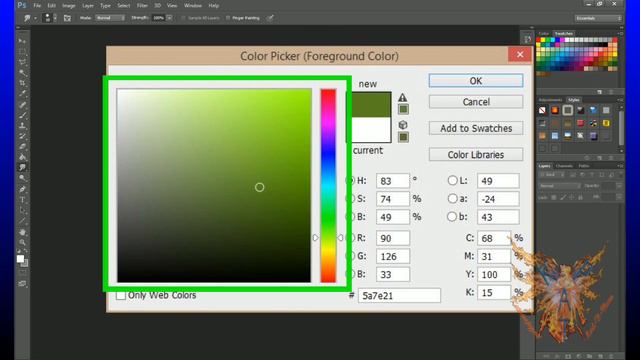Select the R red radio button

(351, 238)
